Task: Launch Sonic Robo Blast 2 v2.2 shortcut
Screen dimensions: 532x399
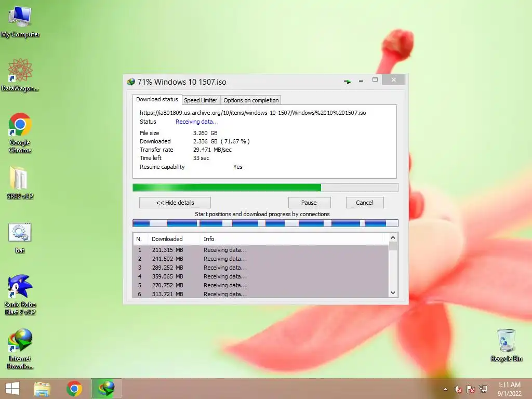Action: point(20,295)
